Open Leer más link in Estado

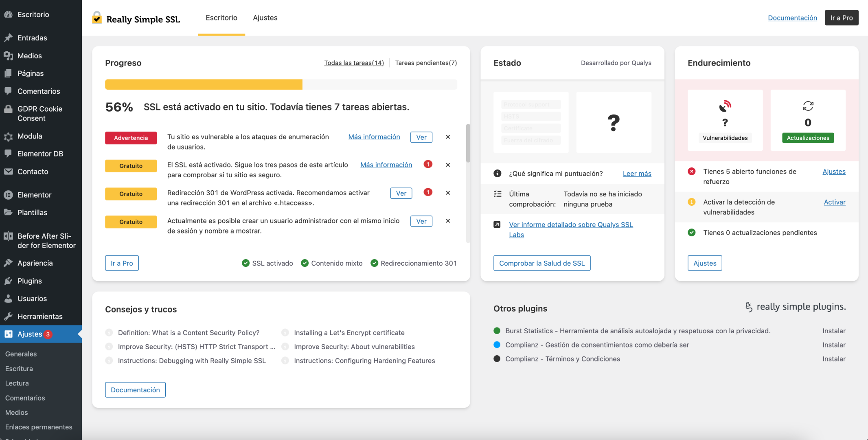[x=637, y=174]
